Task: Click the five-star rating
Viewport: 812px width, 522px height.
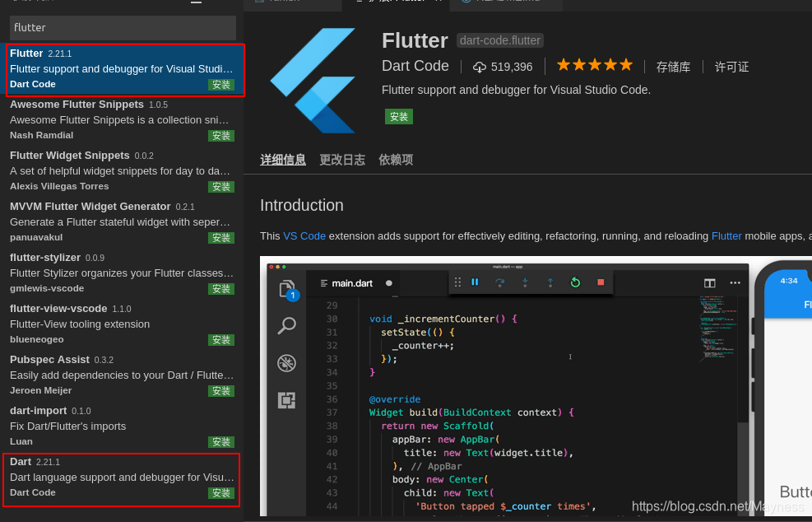Action: click(x=595, y=65)
